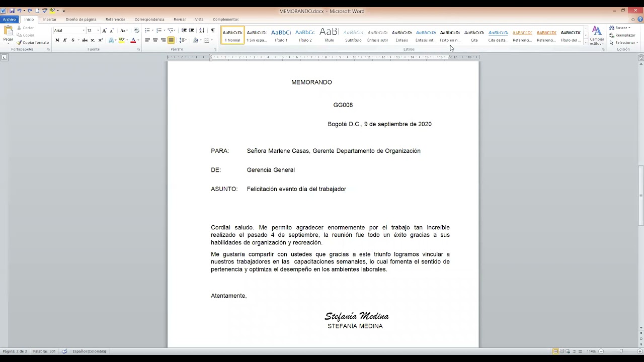644x362 pixels.
Task: Clear all formatting with the eraser icon
Action: tap(136, 31)
